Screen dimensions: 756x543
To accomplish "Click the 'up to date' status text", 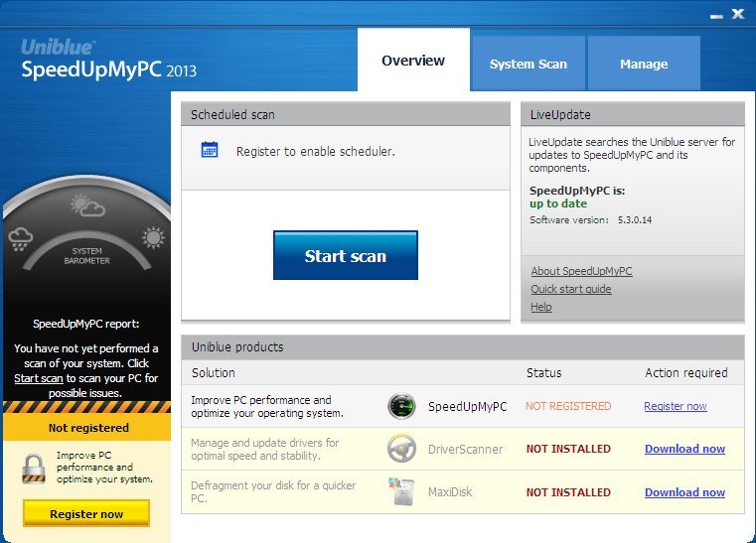I will (558, 204).
